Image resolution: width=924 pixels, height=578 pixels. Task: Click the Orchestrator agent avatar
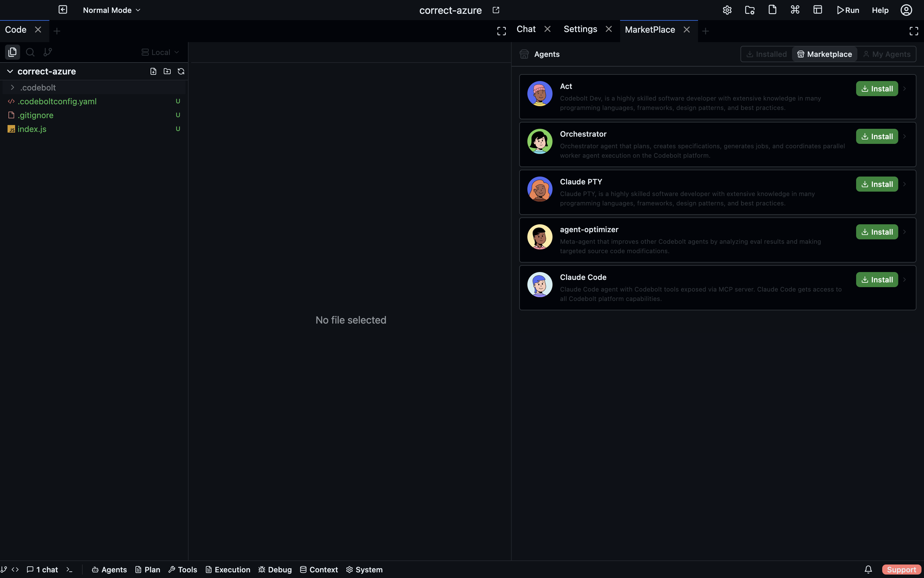540,141
